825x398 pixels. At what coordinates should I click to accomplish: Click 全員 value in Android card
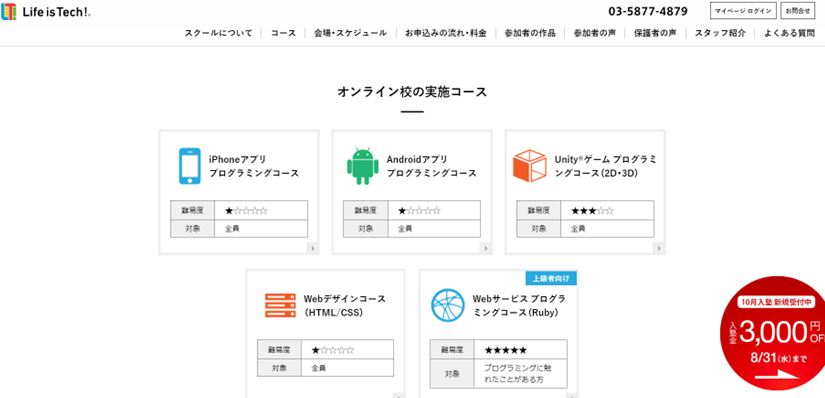405,228
